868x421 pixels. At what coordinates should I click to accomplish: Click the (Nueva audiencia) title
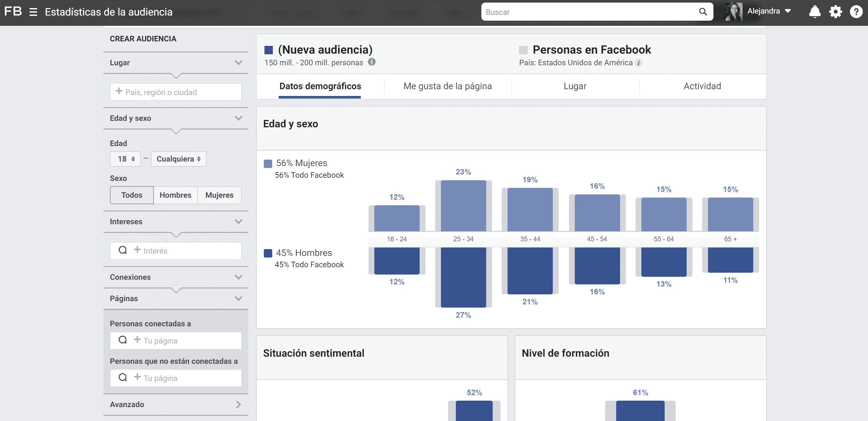pyautogui.click(x=325, y=50)
